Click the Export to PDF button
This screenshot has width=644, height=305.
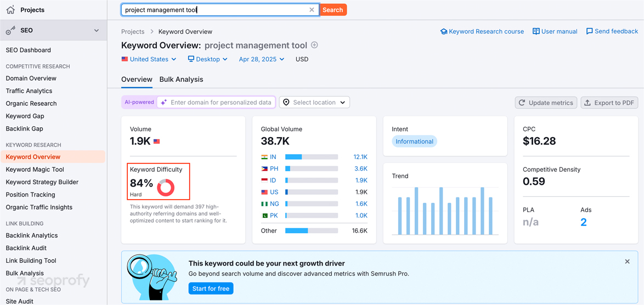(x=609, y=103)
